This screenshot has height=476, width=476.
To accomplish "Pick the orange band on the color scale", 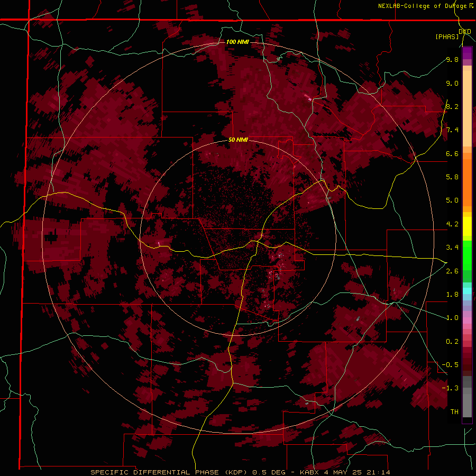I will pyautogui.click(x=467, y=182).
